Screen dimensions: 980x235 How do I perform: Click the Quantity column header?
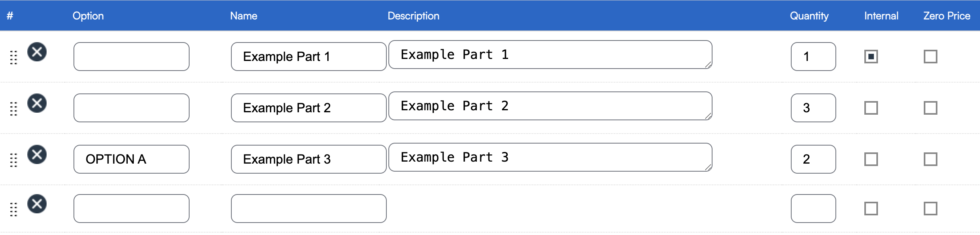pos(809,16)
